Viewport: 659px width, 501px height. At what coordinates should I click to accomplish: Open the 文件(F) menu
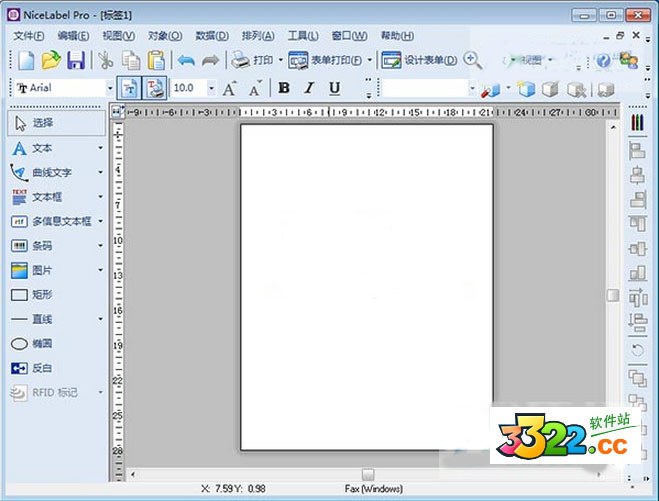coord(29,35)
